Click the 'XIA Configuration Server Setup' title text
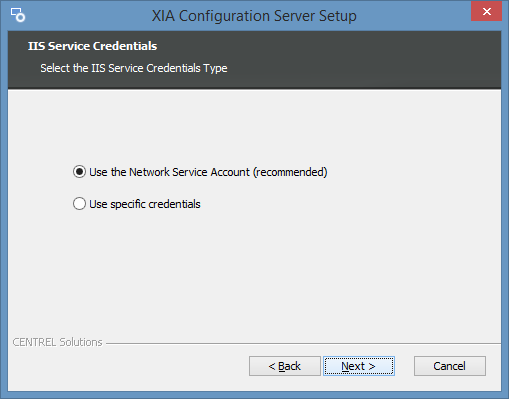 [254, 16]
